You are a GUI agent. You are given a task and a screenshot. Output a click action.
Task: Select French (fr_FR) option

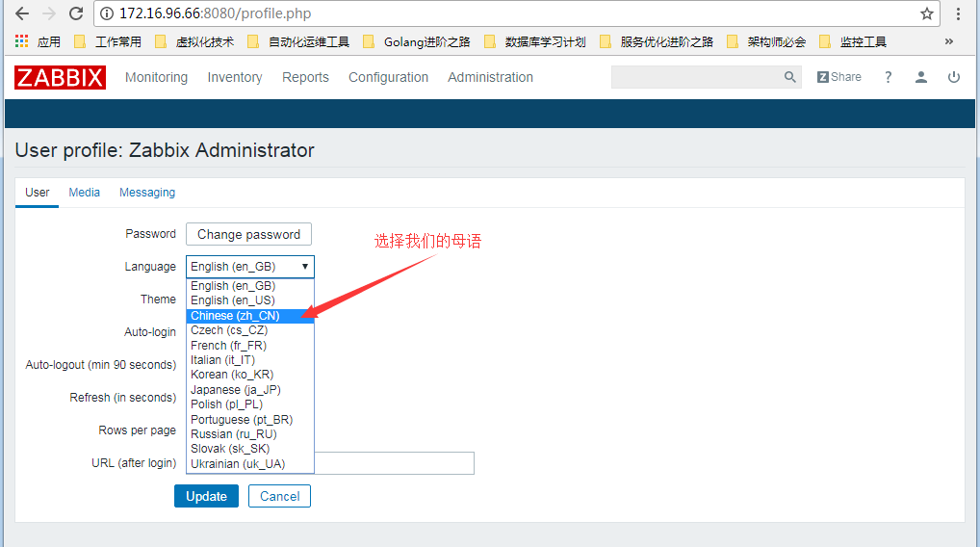pyautogui.click(x=250, y=345)
